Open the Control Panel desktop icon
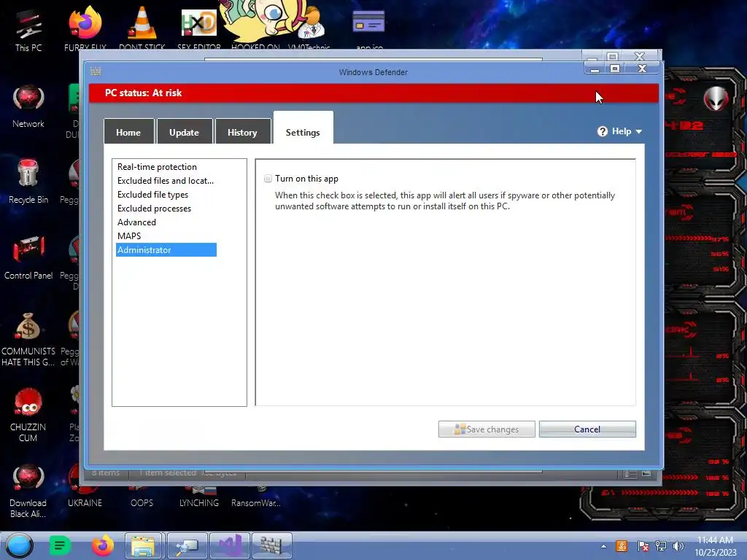This screenshot has width=747, height=560. [28, 257]
